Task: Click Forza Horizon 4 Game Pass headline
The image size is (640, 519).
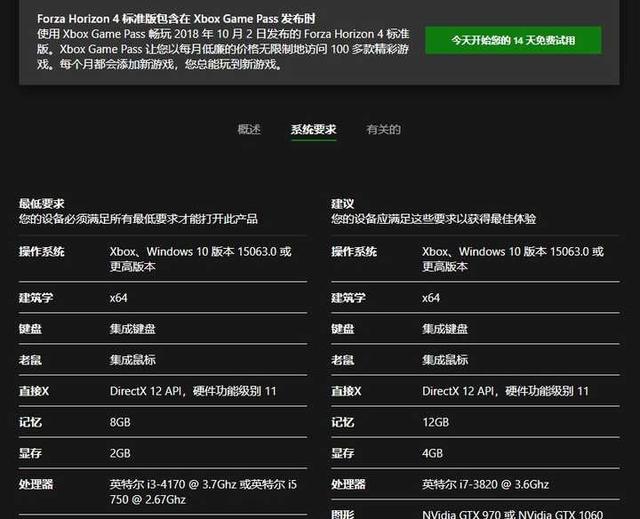Action: coord(176,19)
